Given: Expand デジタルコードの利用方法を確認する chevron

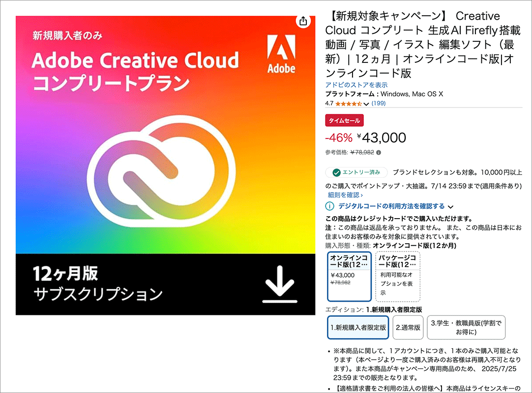Looking at the screenshot, I should (450, 206).
